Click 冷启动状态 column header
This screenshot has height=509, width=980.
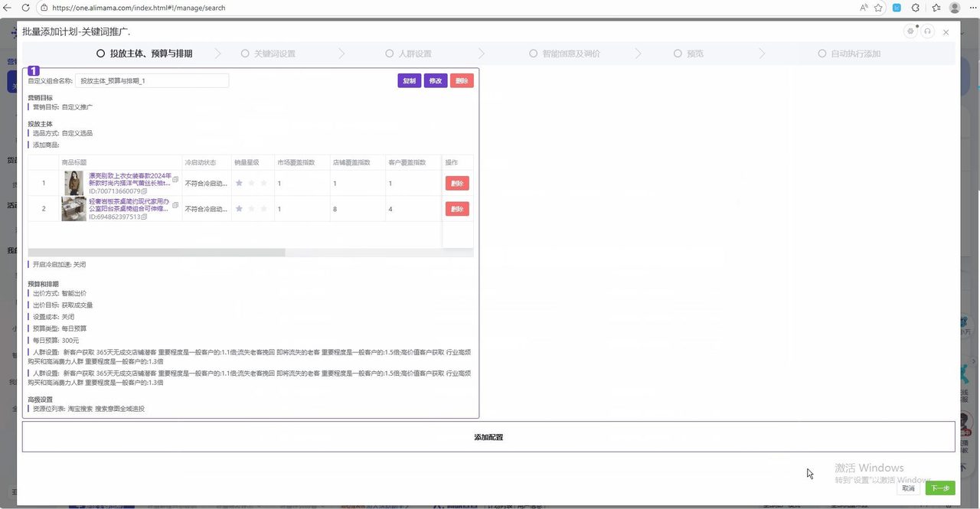(201, 162)
